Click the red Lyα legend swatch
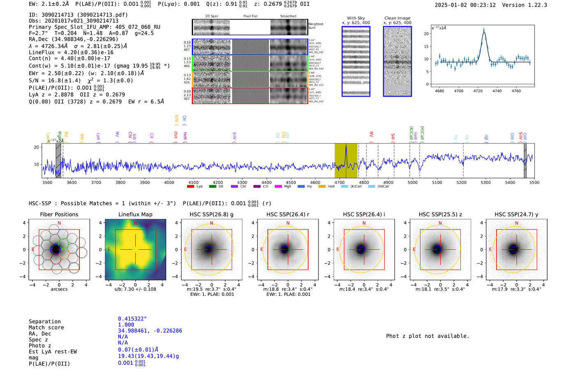 190,187
